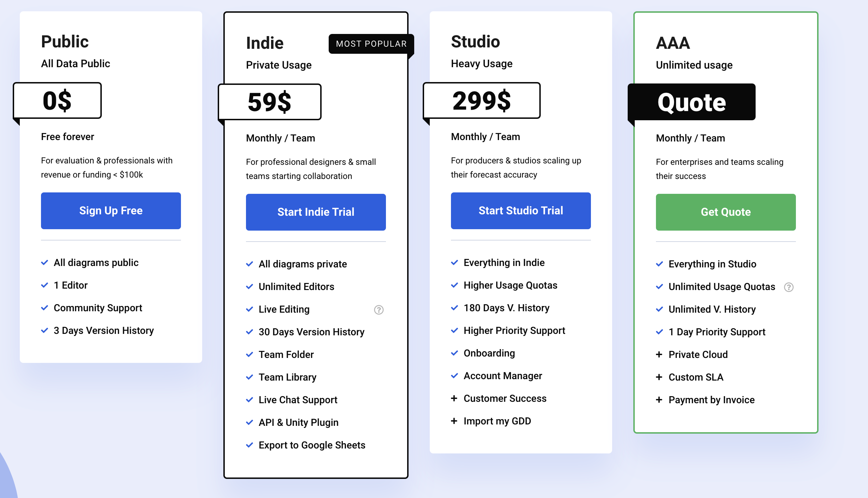
Task: Click the help icon next to Unlimited Usage Quotas
Action: click(x=789, y=287)
